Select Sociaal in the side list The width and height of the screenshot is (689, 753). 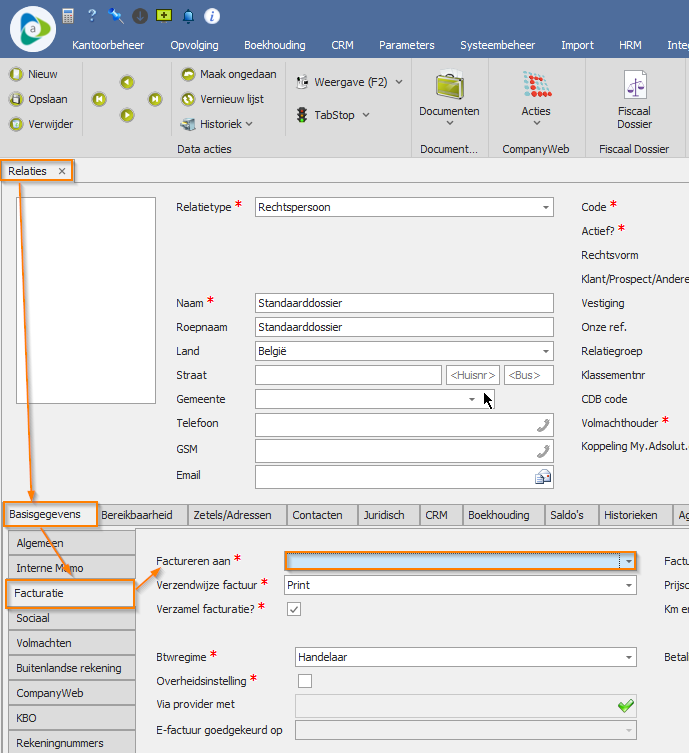[70, 618]
